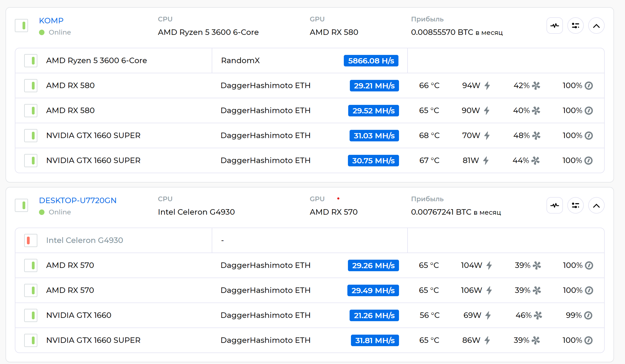Disable the AMD Ryzen 5 3600 device toggle
The width and height of the screenshot is (625, 364).
coord(31,61)
